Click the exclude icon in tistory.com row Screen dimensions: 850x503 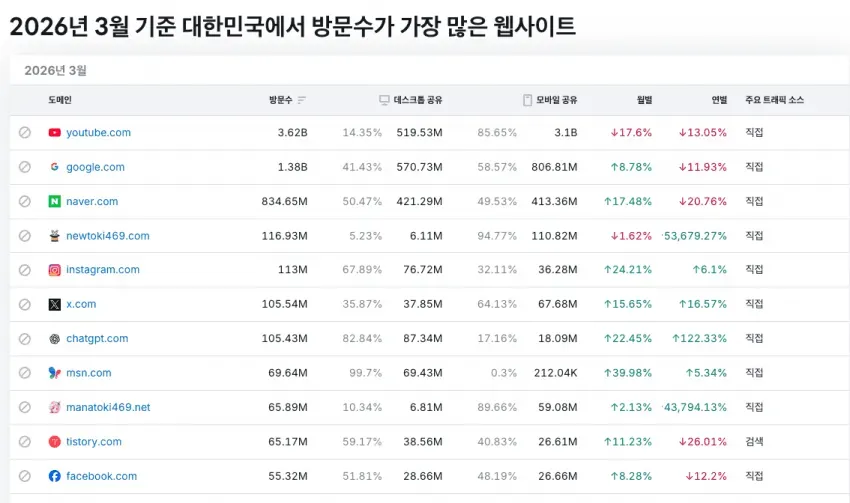click(x=24, y=442)
